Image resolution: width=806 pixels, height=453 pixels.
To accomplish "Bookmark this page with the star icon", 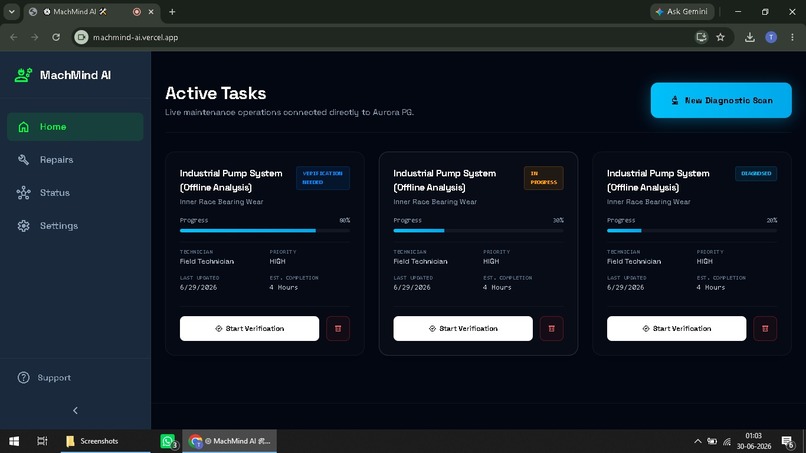I will (720, 37).
